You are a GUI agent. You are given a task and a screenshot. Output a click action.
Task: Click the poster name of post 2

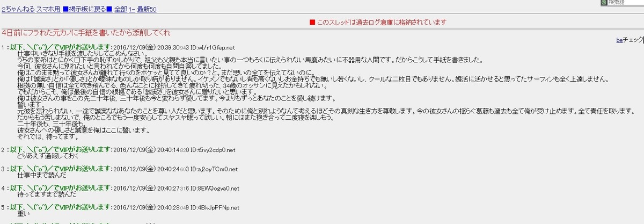point(60,150)
